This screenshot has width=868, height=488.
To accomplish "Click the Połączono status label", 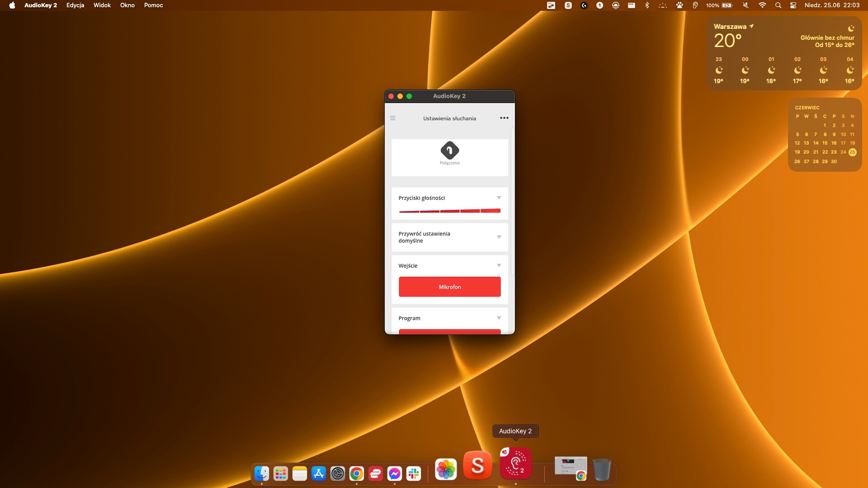I will (x=449, y=163).
